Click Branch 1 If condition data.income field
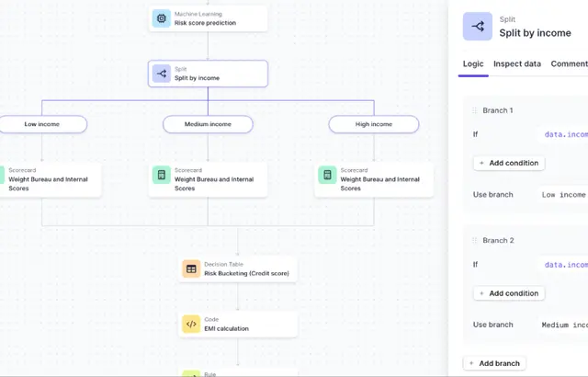This screenshot has width=588, height=377. pyautogui.click(x=563, y=134)
